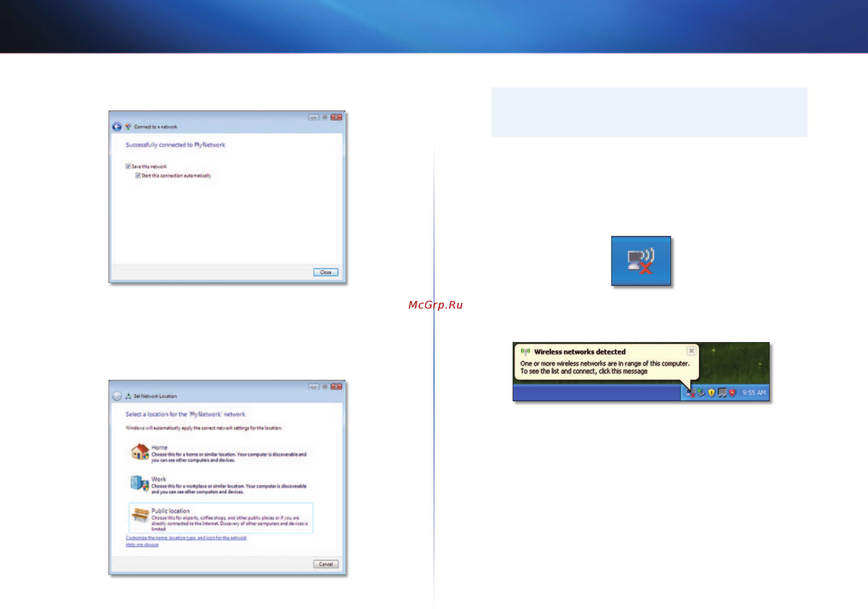
Task: Select the Public location bench icon
Action: pyautogui.click(x=140, y=515)
